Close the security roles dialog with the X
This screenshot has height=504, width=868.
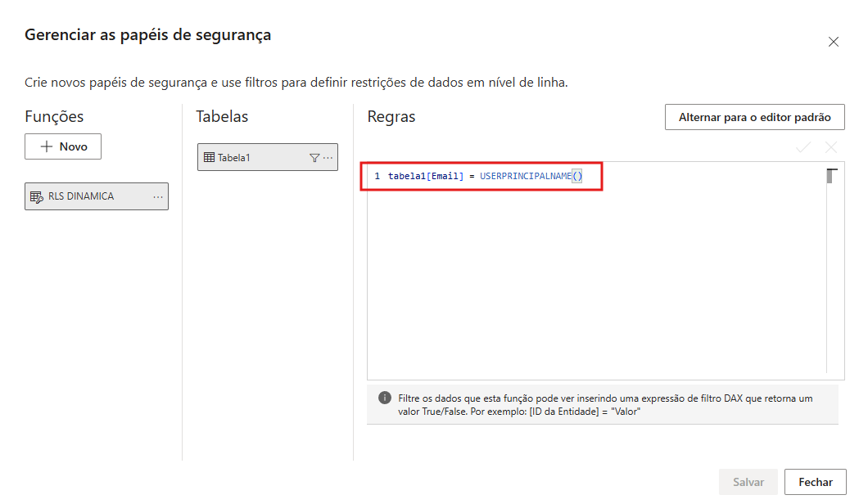tap(834, 42)
